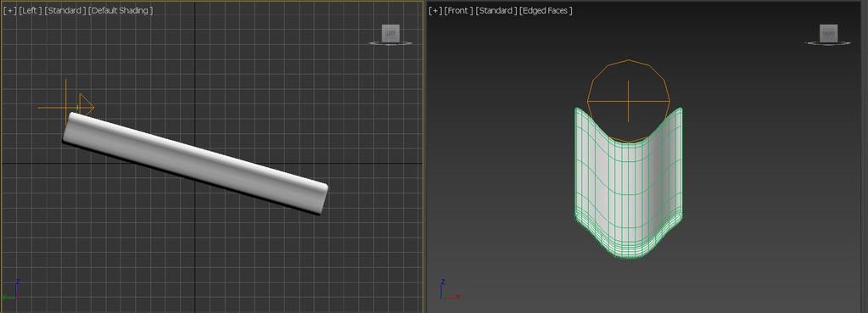Select the gray tube object in Left viewport
The height and width of the screenshot is (313, 868).
195,163
